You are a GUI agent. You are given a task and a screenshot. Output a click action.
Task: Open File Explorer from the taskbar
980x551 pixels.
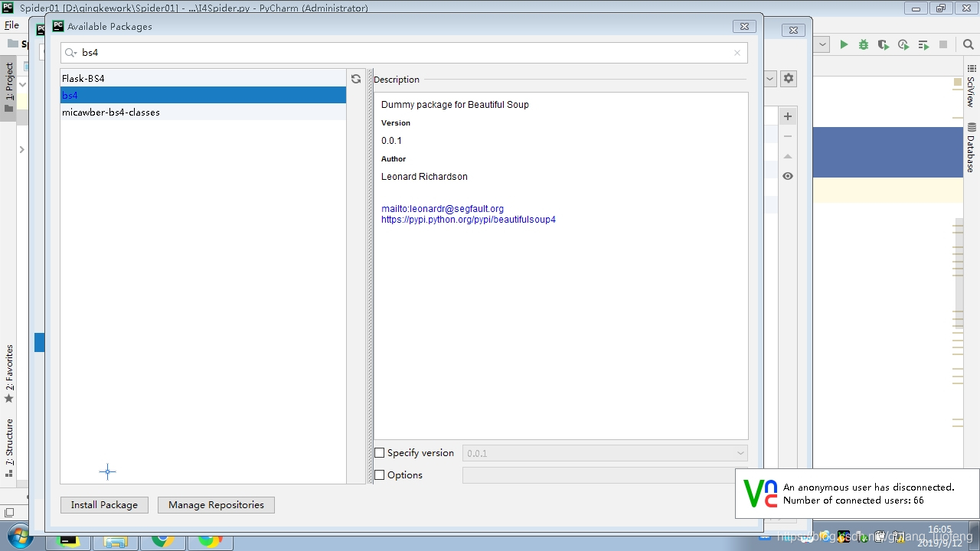pyautogui.click(x=116, y=540)
